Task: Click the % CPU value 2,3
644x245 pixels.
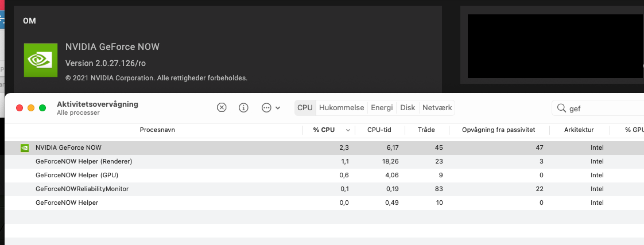Action: [x=344, y=147]
